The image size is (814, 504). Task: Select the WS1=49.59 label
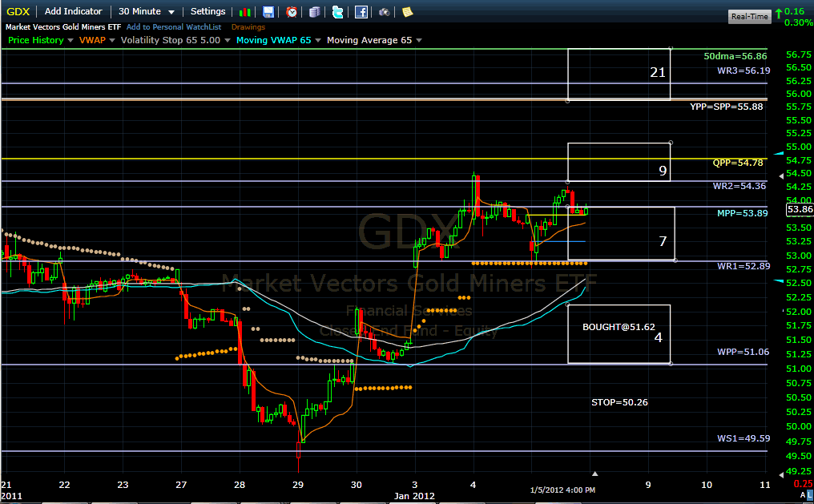[x=744, y=438]
